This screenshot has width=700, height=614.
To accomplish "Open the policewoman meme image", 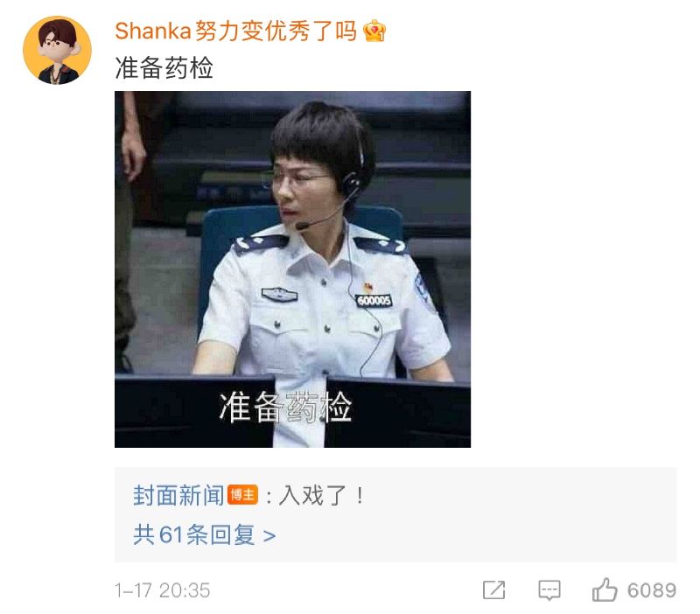I will 292,269.
